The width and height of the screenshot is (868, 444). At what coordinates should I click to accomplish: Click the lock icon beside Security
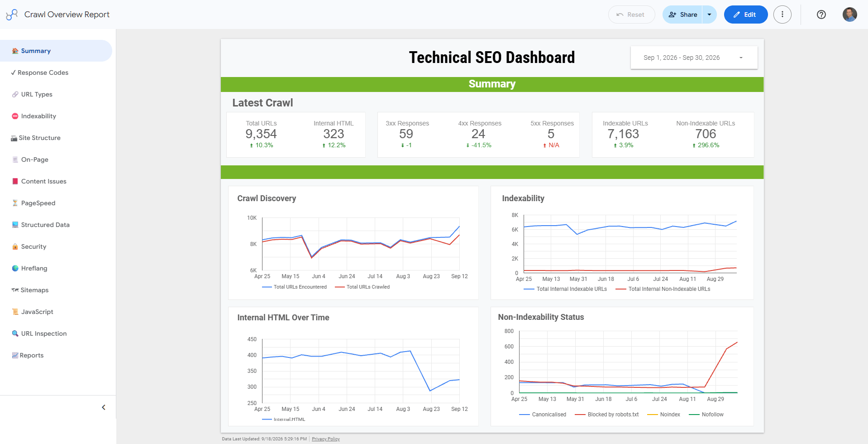15,246
